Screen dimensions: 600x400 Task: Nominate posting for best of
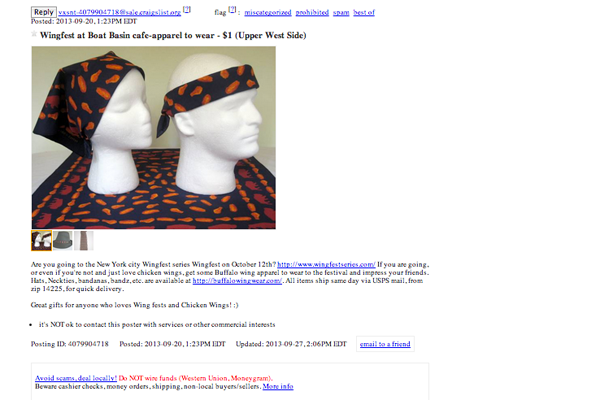364,13
